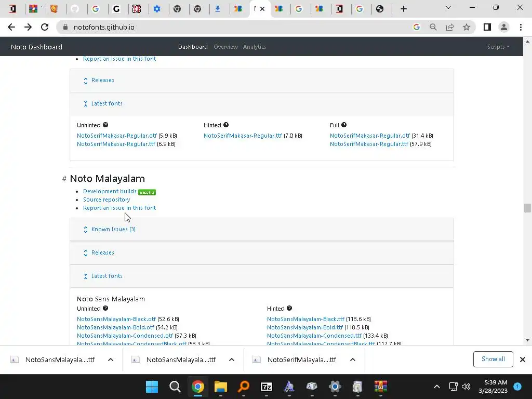Click the scrollbar down arrow
The width and height of the screenshot is (532, 399).
527,340
